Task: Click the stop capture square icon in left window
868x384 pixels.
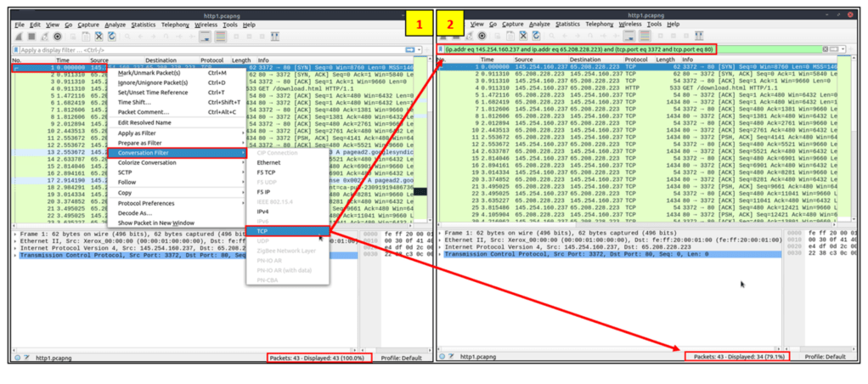Action: click(30, 37)
